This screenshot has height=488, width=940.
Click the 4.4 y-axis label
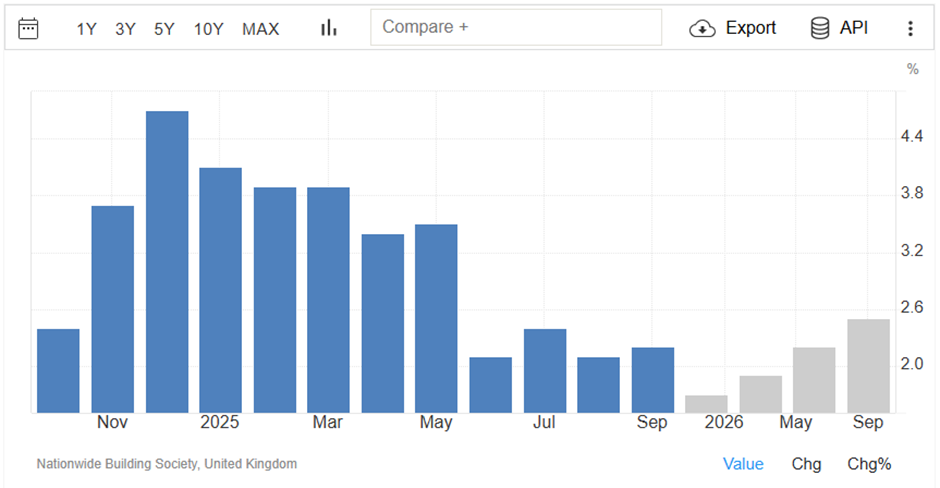[912, 136]
